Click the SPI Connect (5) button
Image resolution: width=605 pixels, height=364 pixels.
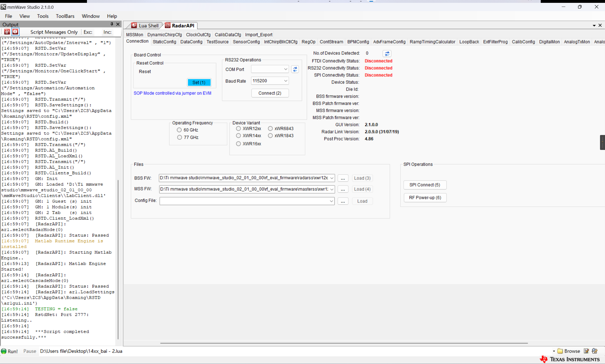[424, 185]
